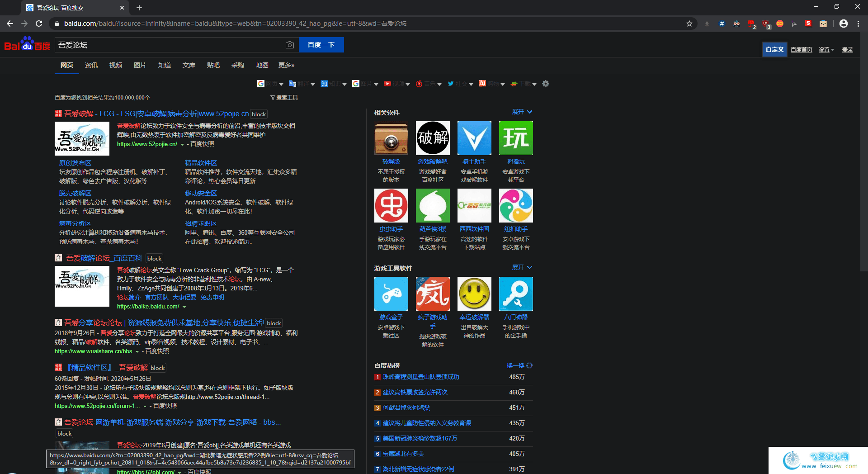
Task: Click the 骑士助手 blue icon
Action: (x=474, y=138)
